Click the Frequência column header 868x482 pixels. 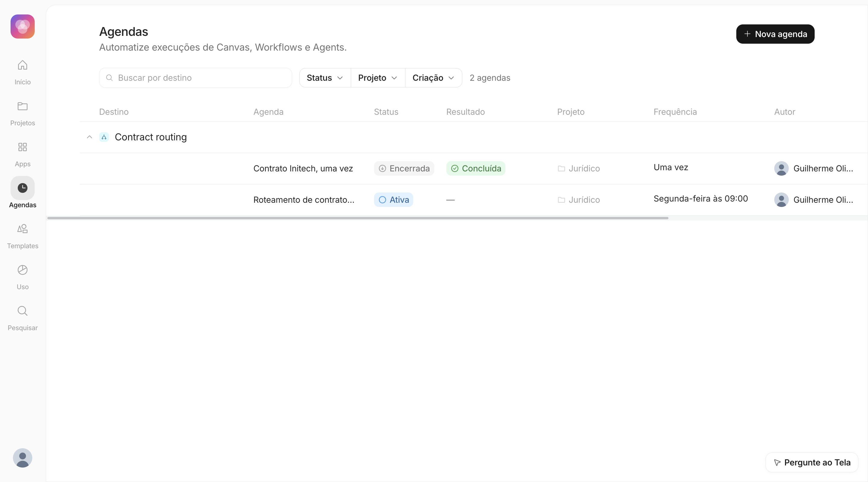(x=675, y=112)
